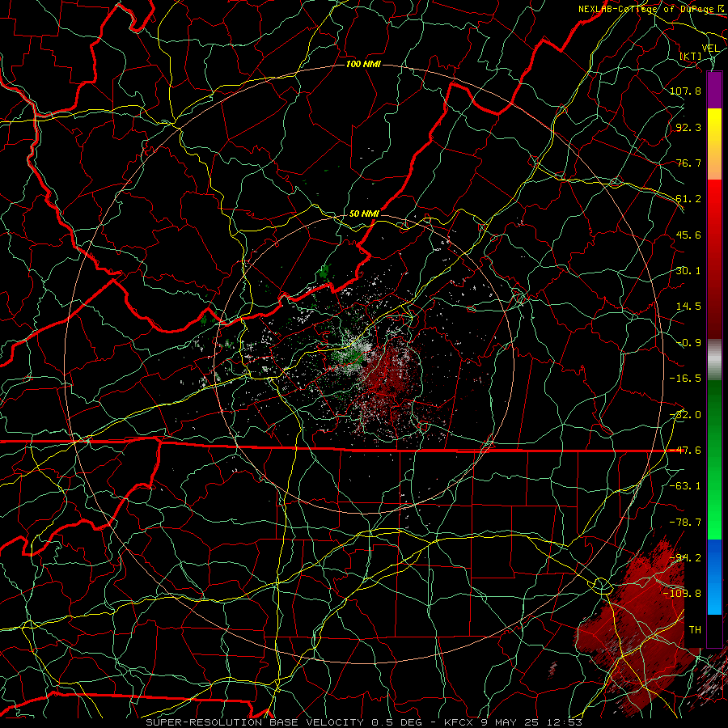The width and height of the screenshot is (728, 728).
Task: Select the 100 NMI range ring label
Action: coord(363,64)
